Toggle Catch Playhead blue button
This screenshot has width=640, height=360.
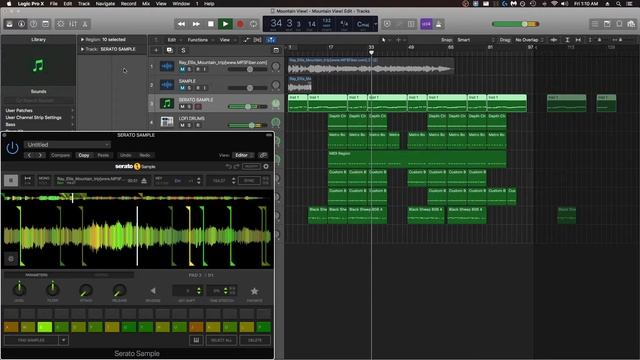tap(271, 40)
